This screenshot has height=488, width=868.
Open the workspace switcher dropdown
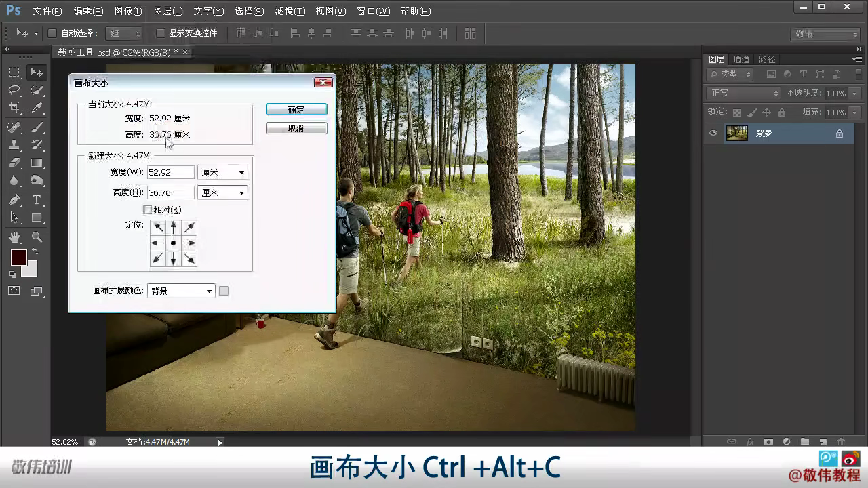pos(825,34)
